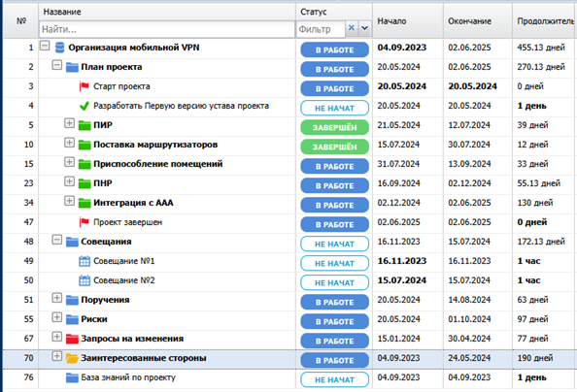Click ЗАВЕРШЁН status of Поставка маршрутизаторов
Viewport: 577px width, 392px height.
pos(334,147)
